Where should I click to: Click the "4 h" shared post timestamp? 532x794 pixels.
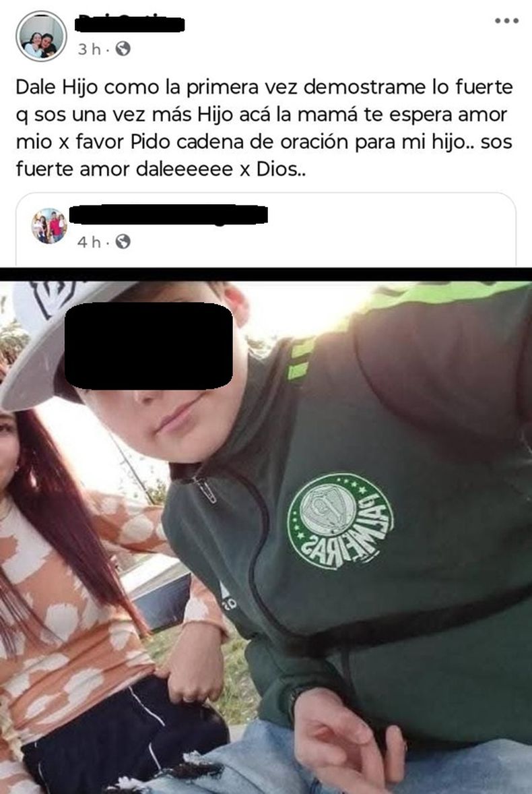[89, 242]
